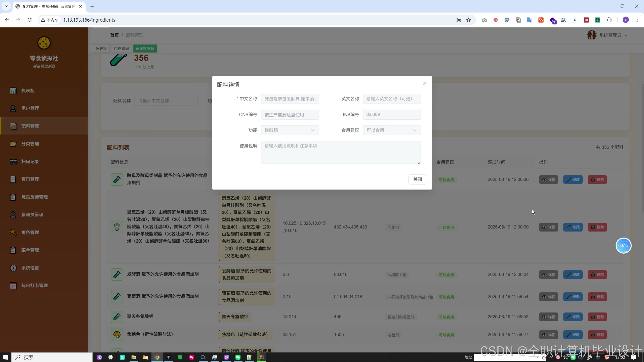This screenshot has width=644, height=362.
Task: Select the 角色管理 key icon
Action: click(13, 232)
